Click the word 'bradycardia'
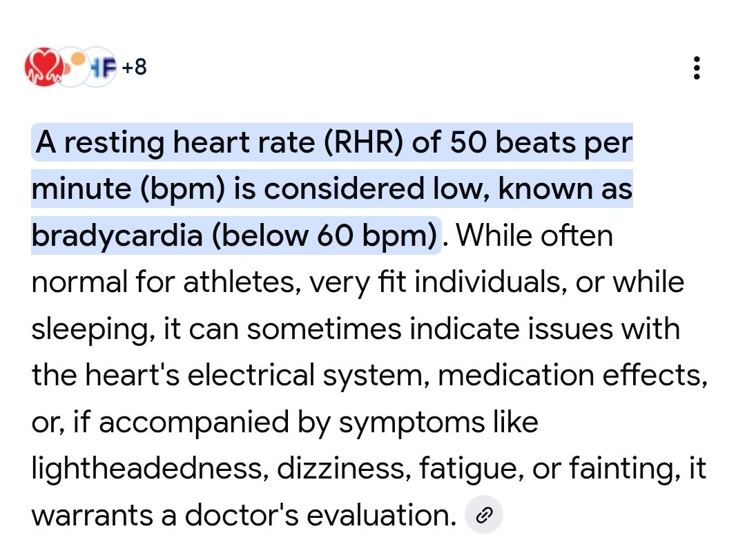 [x=117, y=236]
